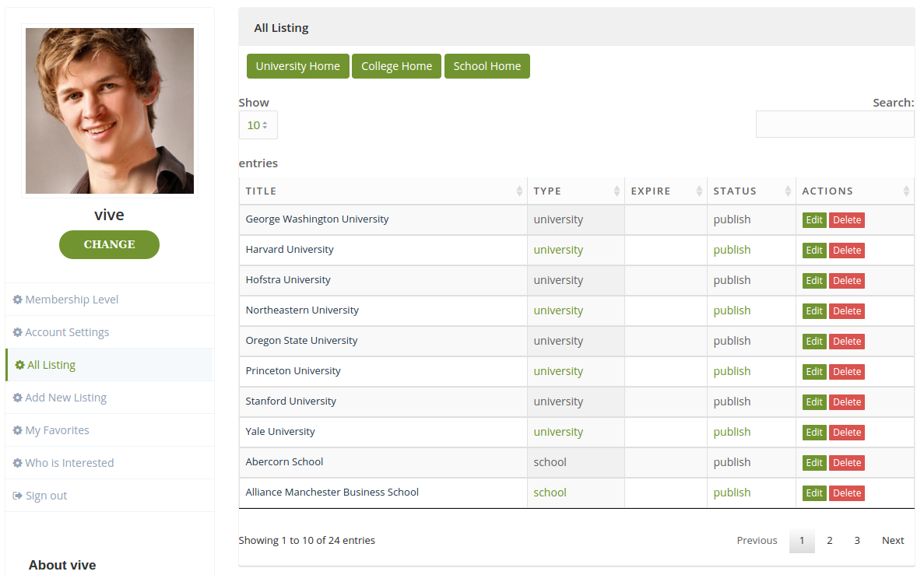Open the Show entries dropdown
The width and height of the screenshot is (924, 575).
pyautogui.click(x=258, y=124)
